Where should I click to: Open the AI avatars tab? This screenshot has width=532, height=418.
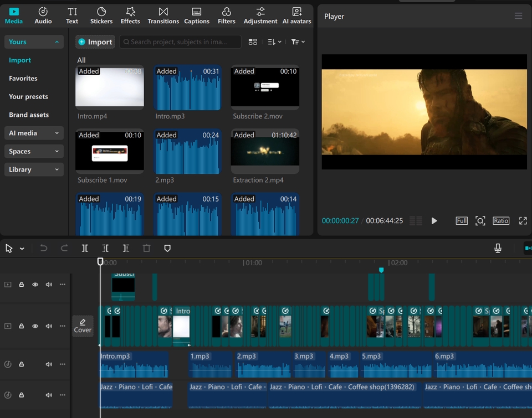pos(296,16)
